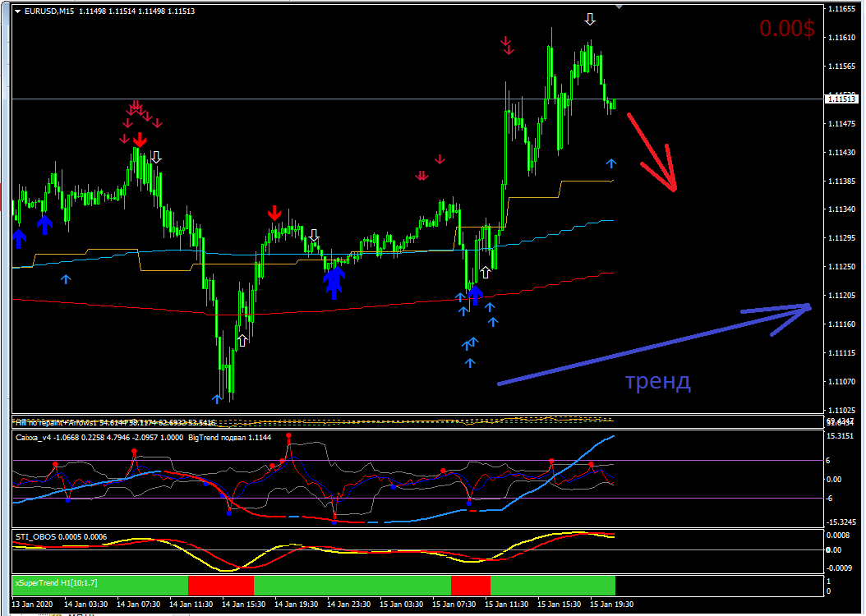Click the 14 Jan 07:30 time label

138,604
